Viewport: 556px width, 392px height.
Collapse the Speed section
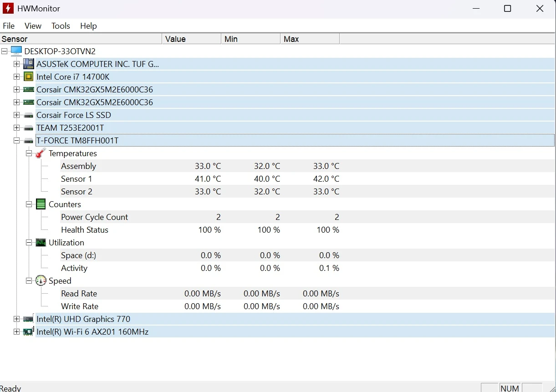(x=29, y=281)
